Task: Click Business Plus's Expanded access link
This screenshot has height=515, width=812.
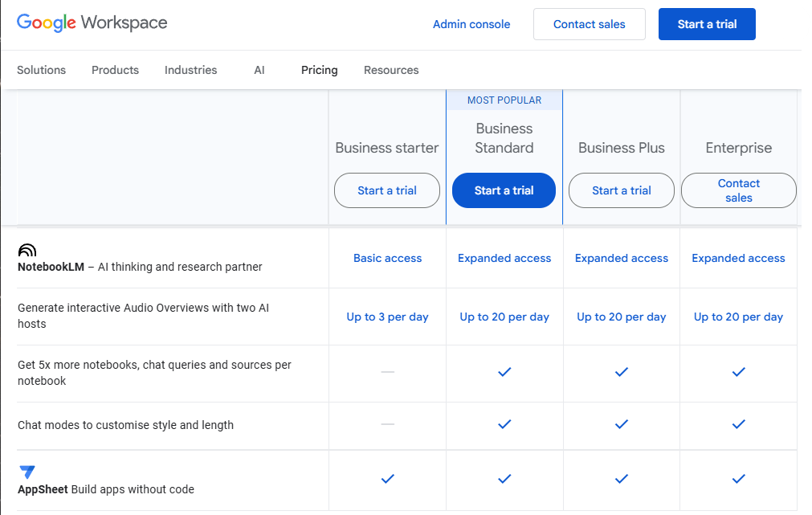Action: (621, 258)
